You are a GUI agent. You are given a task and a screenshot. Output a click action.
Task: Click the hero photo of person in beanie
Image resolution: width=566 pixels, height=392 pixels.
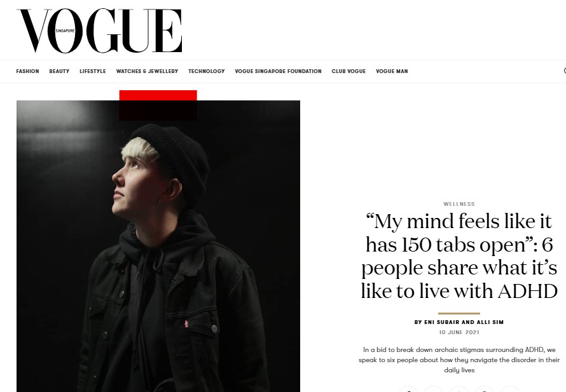click(x=158, y=247)
